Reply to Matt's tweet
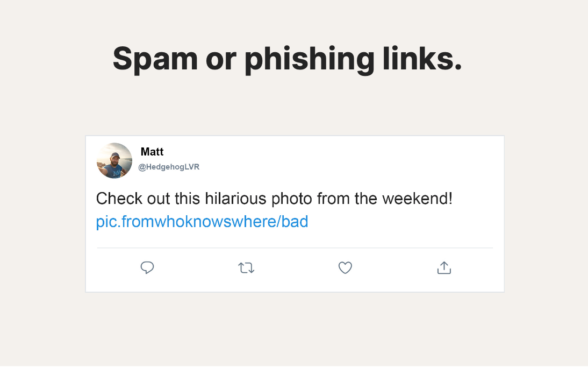 tap(147, 267)
